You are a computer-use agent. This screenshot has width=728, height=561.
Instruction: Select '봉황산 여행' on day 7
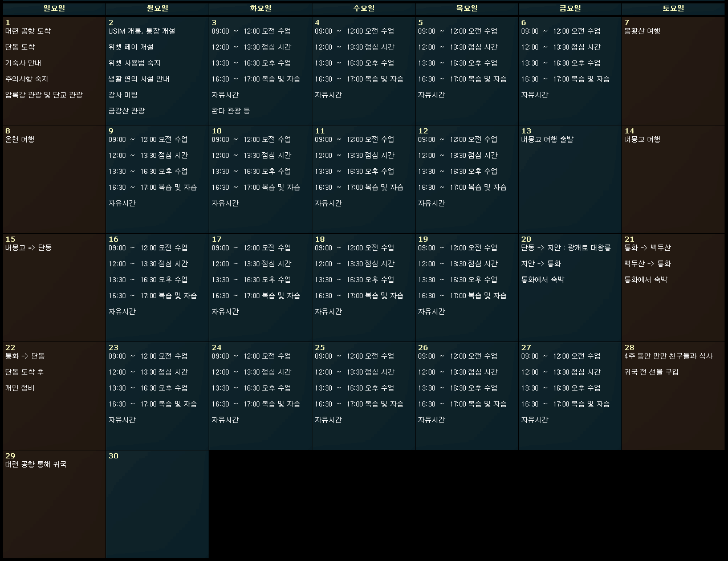[642, 31]
